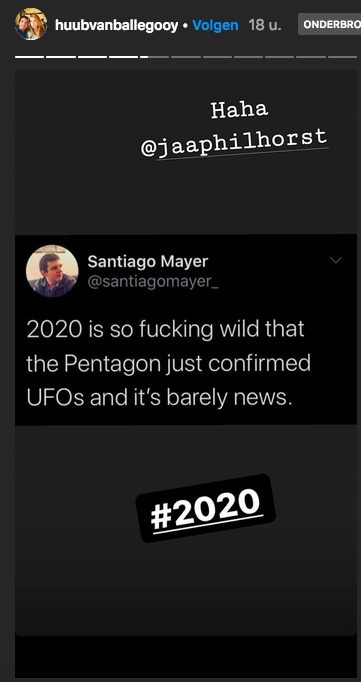
Task: Open huubvanballegooy's profile picture
Action: (x=31, y=24)
